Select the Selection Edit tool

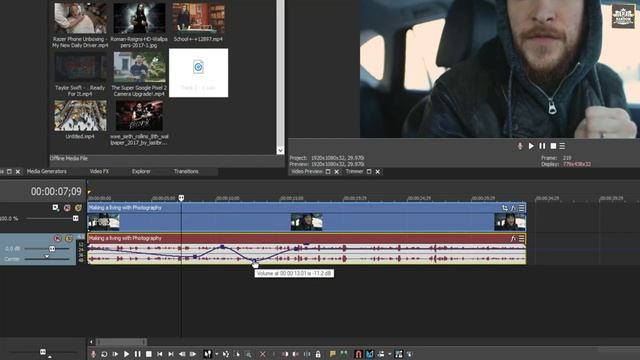point(238,354)
